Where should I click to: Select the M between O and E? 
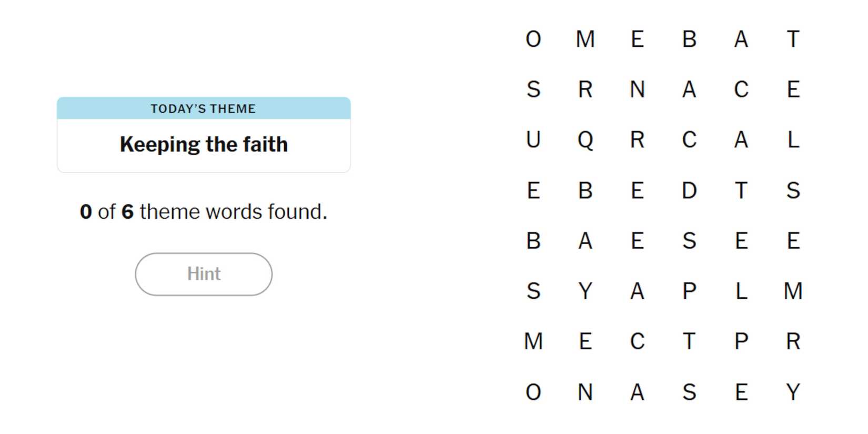585,39
